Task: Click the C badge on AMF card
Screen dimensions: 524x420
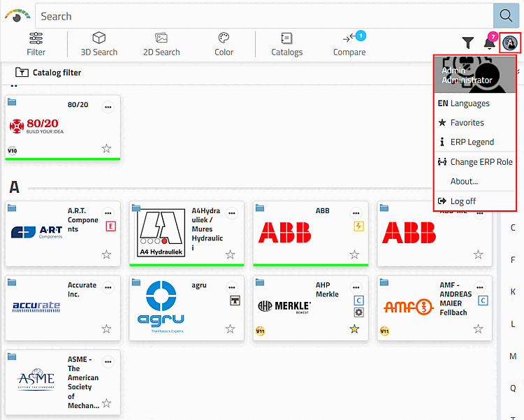Action: pyautogui.click(x=483, y=300)
